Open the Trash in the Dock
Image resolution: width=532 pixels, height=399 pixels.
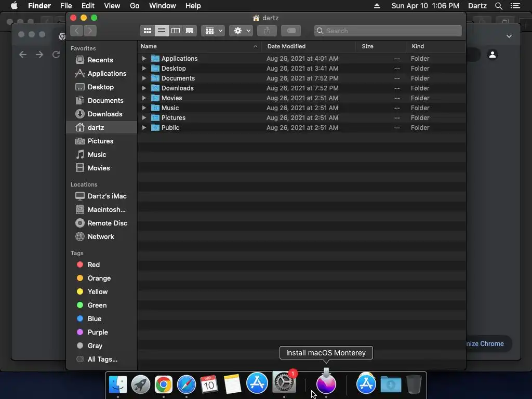(x=414, y=384)
